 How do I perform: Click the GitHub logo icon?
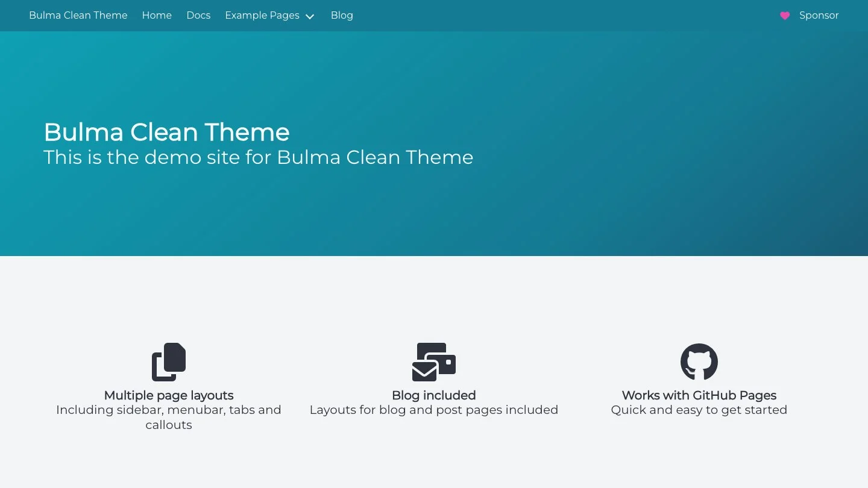pyautogui.click(x=699, y=362)
